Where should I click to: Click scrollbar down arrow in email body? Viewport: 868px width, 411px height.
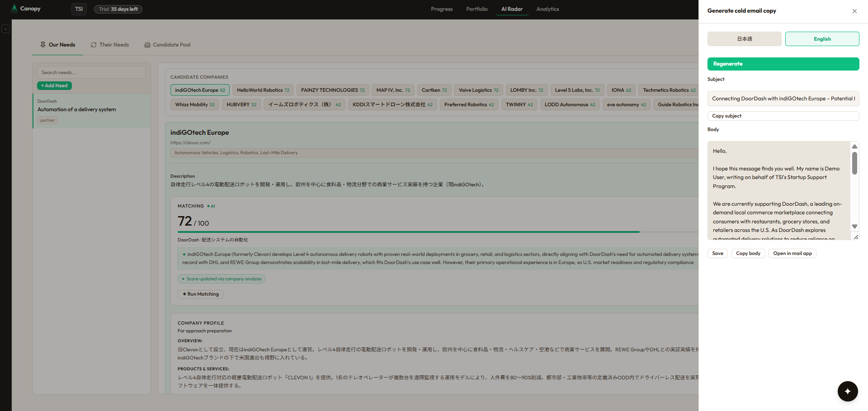(854, 227)
